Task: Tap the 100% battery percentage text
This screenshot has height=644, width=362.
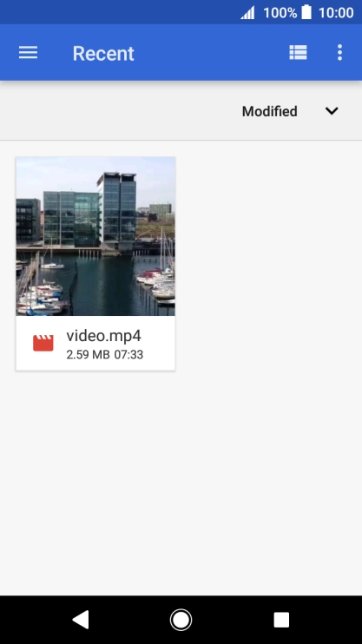Action: 280,12
